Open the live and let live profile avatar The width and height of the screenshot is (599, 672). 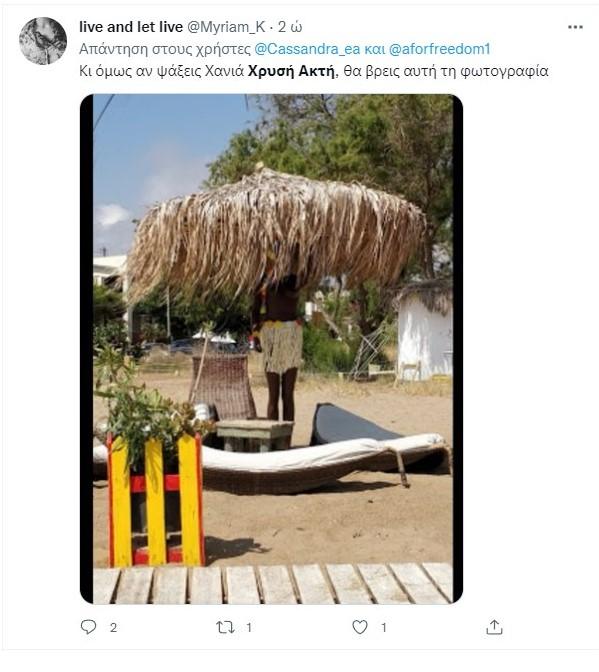click(43, 41)
